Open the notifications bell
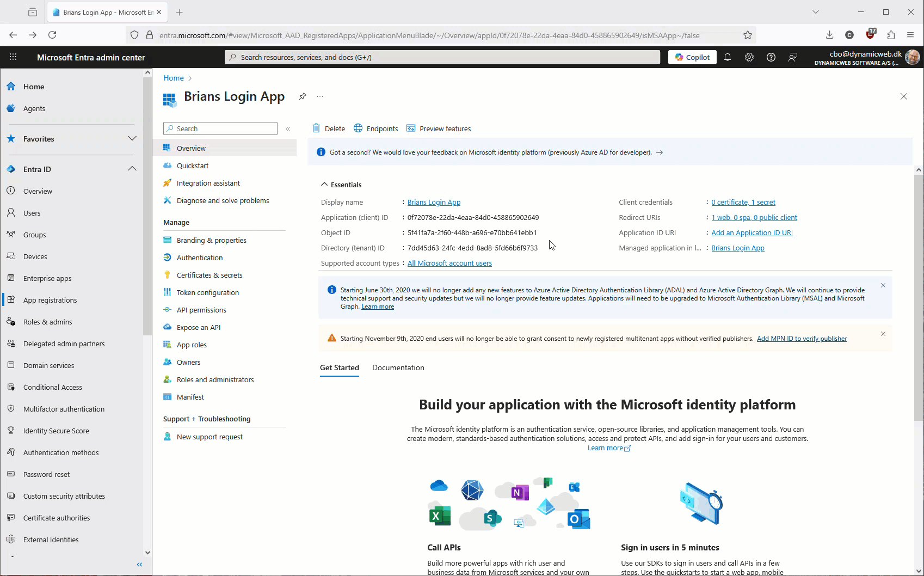This screenshot has width=924, height=576. [x=727, y=57]
